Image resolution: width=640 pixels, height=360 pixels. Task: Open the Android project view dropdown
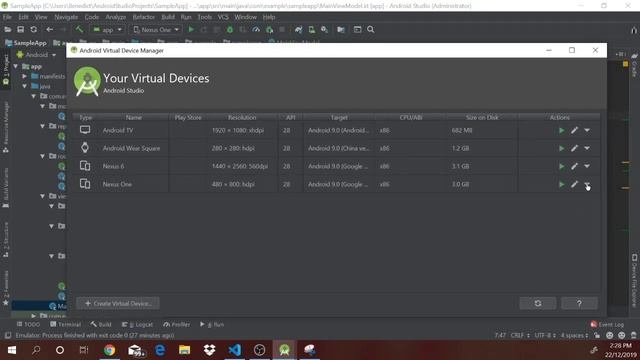pyautogui.click(x=36, y=55)
